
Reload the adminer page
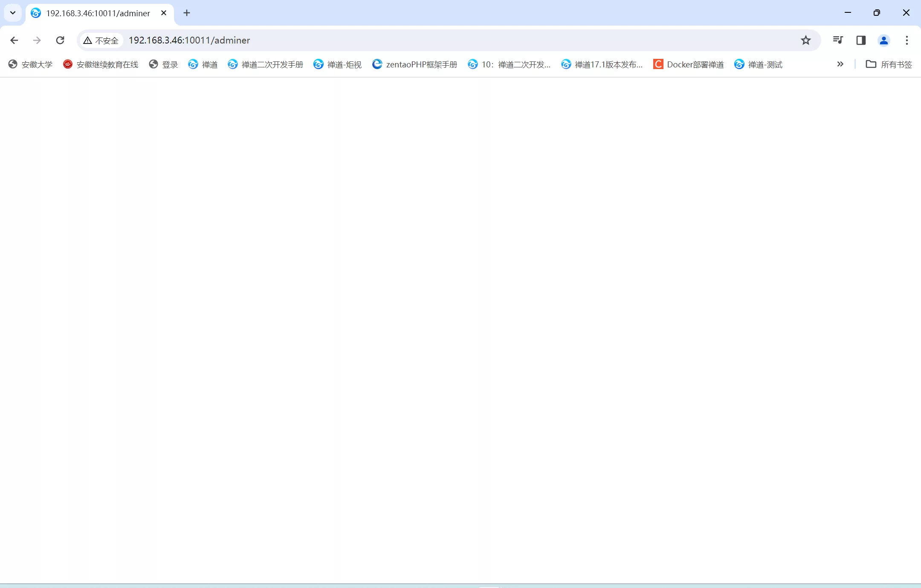coord(60,40)
